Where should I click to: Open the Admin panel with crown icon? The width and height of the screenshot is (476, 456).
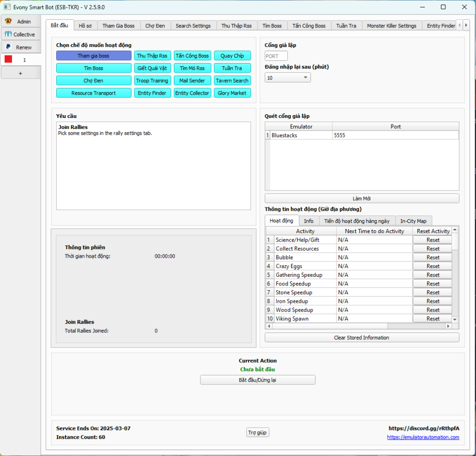pyautogui.click(x=20, y=21)
